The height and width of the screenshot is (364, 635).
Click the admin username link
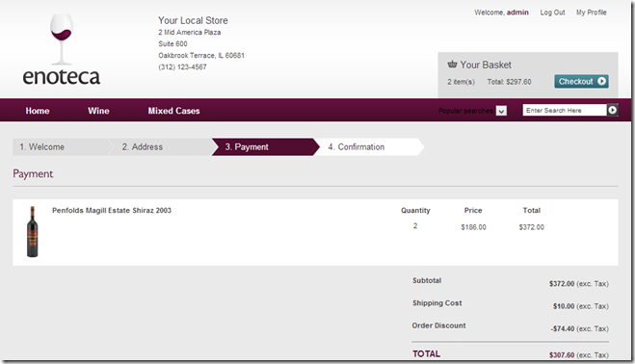coord(517,13)
